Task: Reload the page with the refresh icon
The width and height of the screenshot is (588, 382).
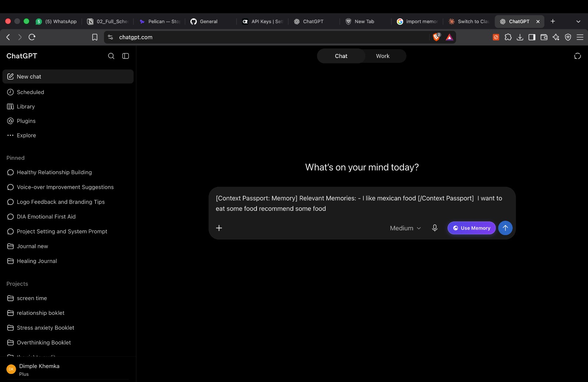Action: click(32, 37)
